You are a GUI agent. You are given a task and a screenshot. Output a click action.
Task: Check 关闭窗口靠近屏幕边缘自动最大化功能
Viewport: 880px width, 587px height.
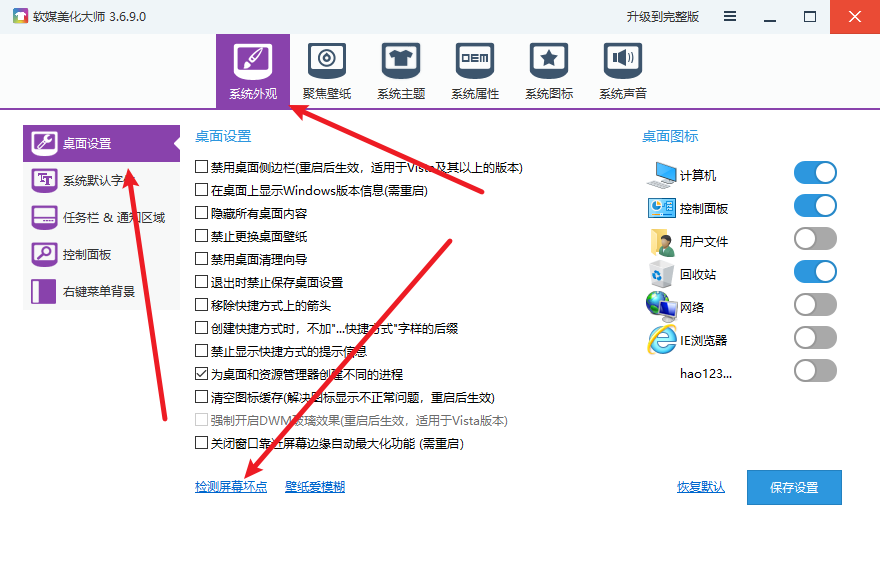(201, 443)
